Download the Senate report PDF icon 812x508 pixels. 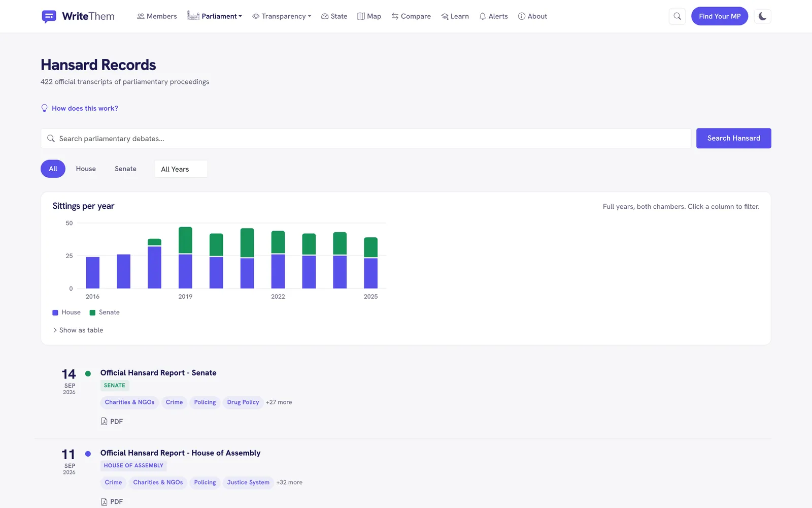(x=104, y=421)
